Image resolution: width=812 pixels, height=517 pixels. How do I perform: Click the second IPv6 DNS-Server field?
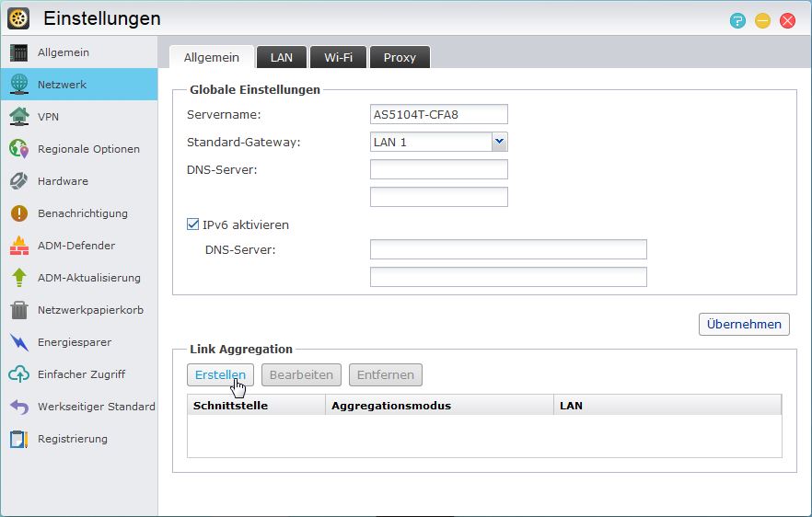click(x=508, y=277)
